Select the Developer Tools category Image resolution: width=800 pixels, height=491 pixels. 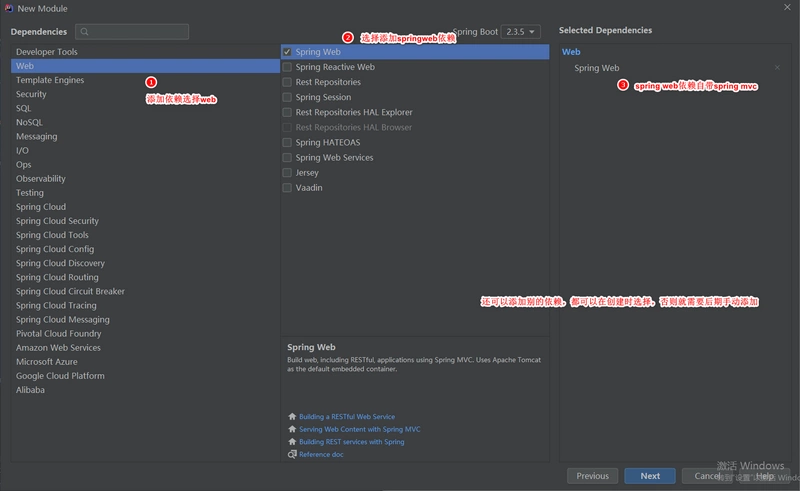[145, 52]
